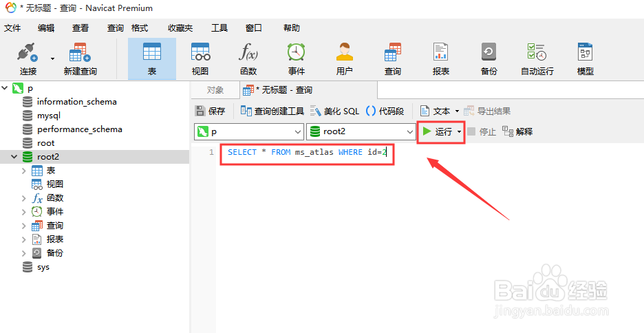Click the User (用户) toolbar icon

tap(345, 59)
